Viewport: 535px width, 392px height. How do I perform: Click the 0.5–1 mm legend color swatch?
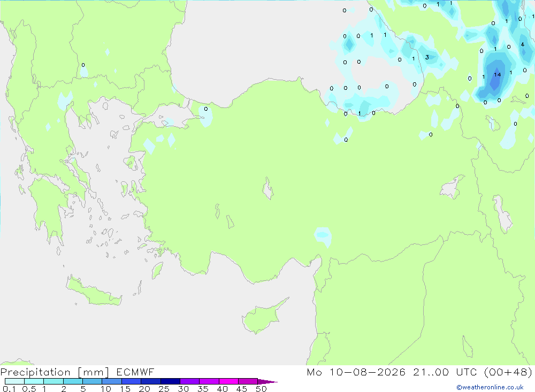[x=34, y=381]
